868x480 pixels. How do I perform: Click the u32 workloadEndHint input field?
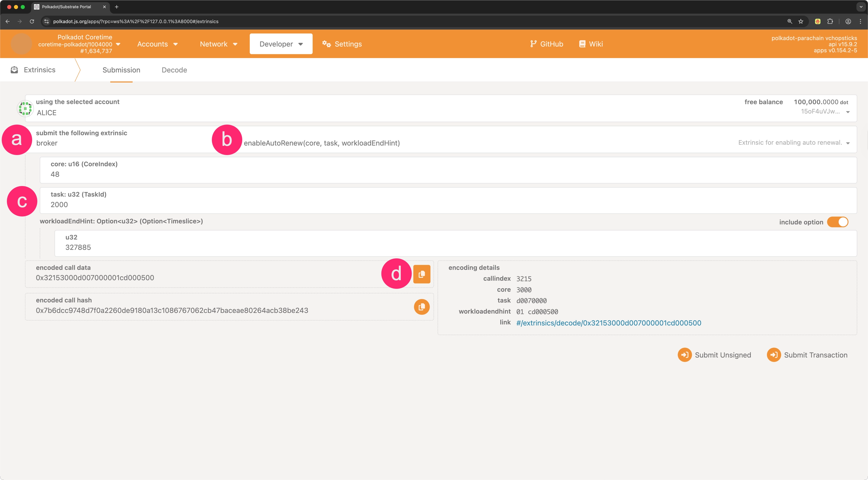click(456, 243)
